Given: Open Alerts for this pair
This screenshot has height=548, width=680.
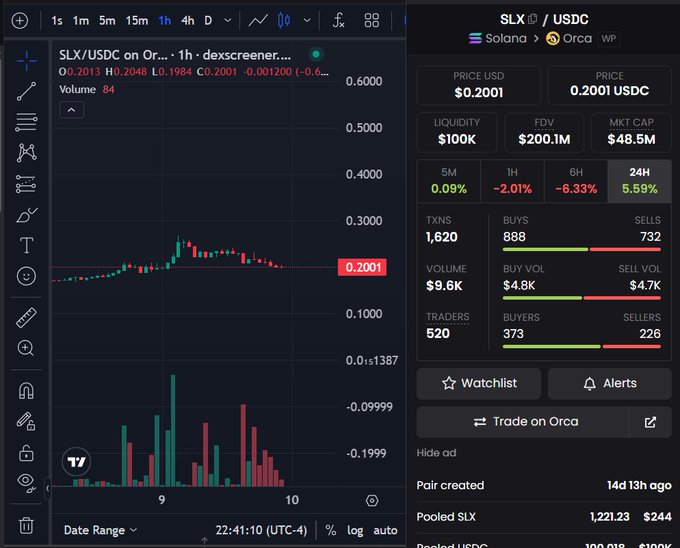Looking at the screenshot, I should pyautogui.click(x=610, y=384).
